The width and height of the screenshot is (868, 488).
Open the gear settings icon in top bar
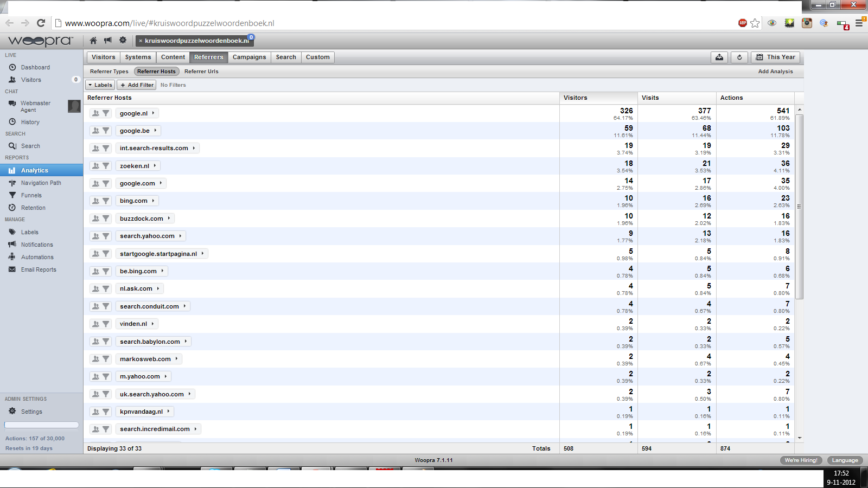point(123,41)
